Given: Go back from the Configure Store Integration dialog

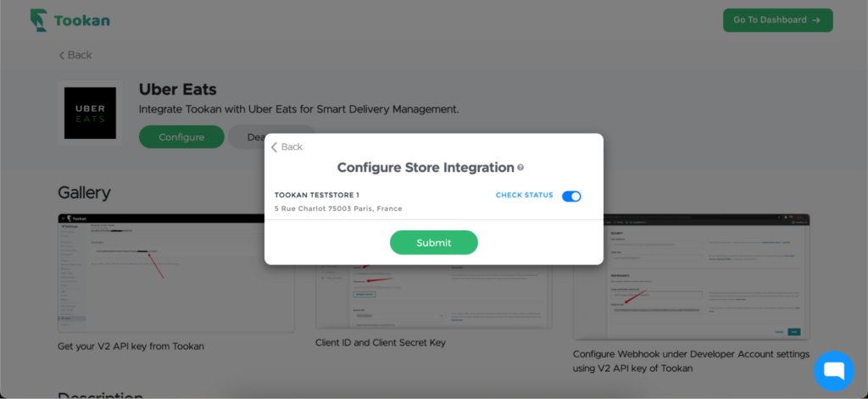Looking at the screenshot, I should coord(287,147).
